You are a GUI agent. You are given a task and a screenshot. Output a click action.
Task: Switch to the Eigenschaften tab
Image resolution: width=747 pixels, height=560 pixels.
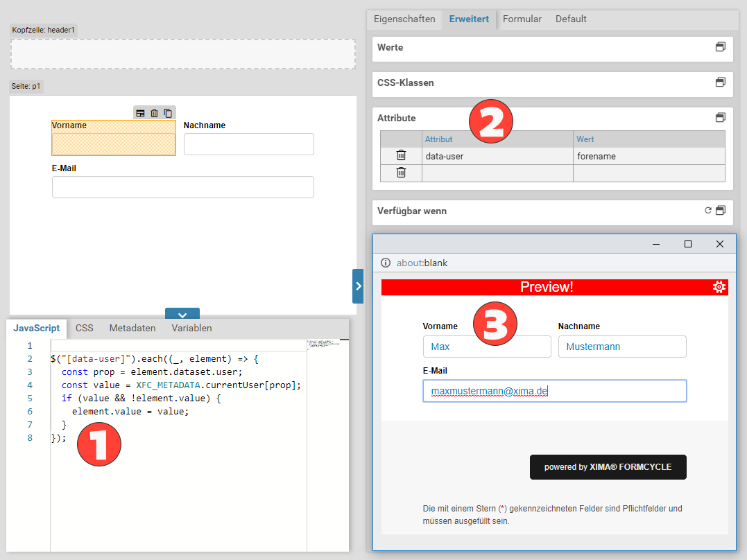tap(404, 19)
